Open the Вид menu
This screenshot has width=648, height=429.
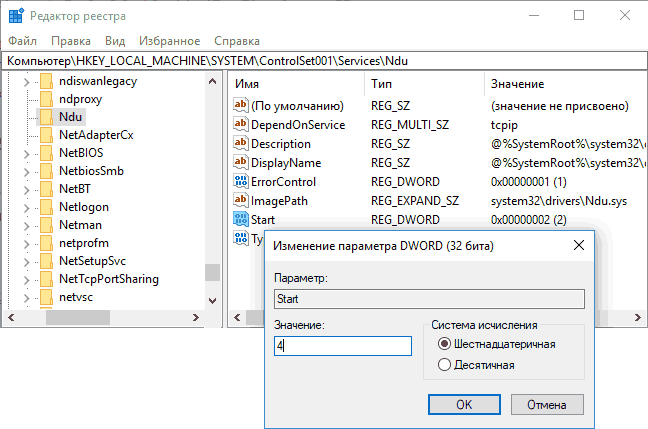click(x=115, y=41)
